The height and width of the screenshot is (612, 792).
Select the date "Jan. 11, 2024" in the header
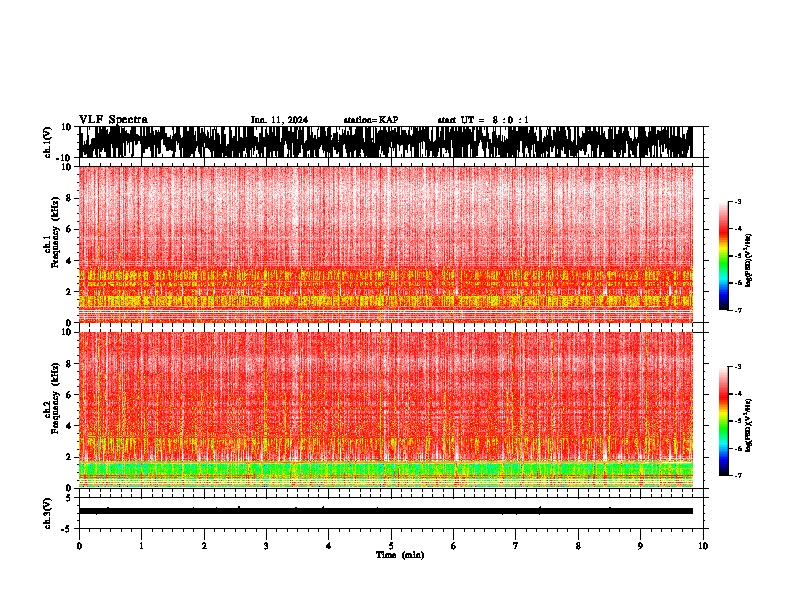[x=279, y=120]
